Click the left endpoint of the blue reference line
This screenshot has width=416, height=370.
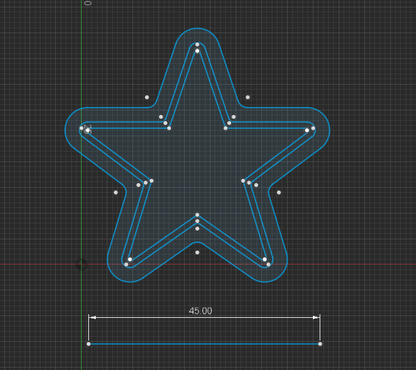88,344
